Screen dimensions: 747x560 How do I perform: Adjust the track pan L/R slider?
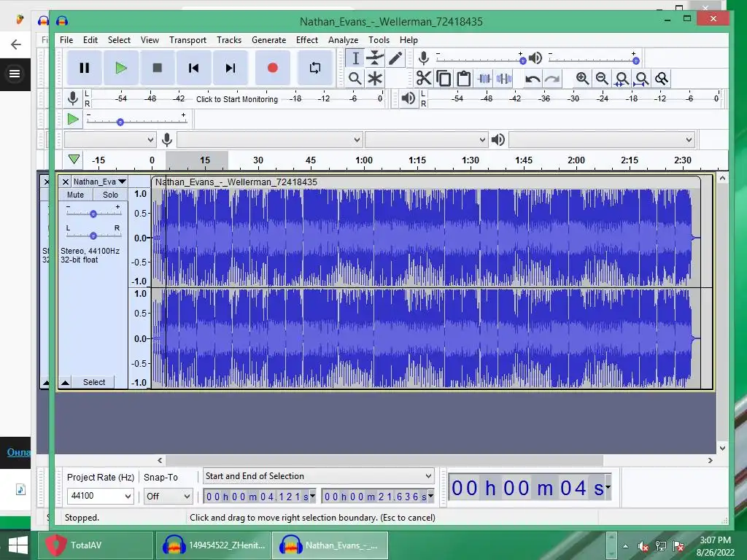93,236
